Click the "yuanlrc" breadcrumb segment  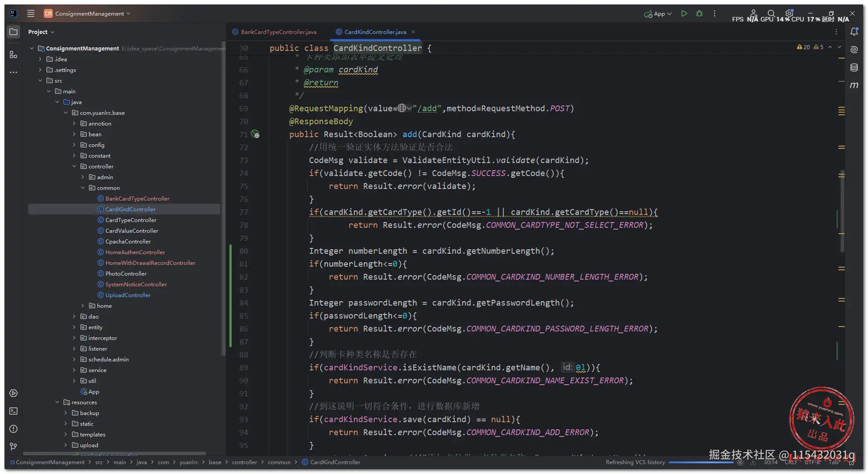189,462
